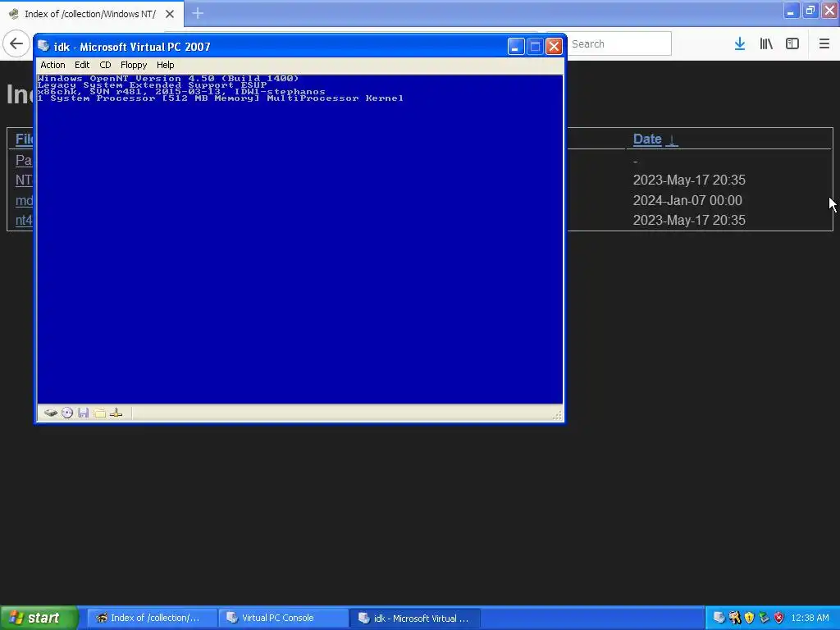The height and width of the screenshot is (630, 840).
Task: Click the tab favicon of Index of page
Action: pyautogui.click(x=14, y=14)
